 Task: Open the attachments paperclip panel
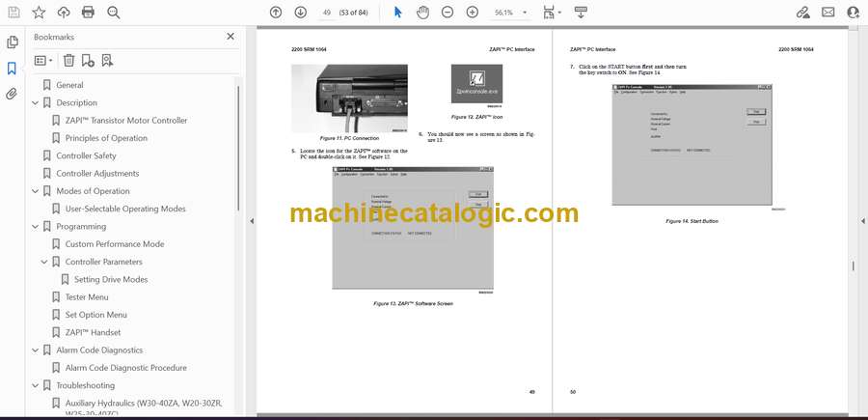tap(12, 94)
